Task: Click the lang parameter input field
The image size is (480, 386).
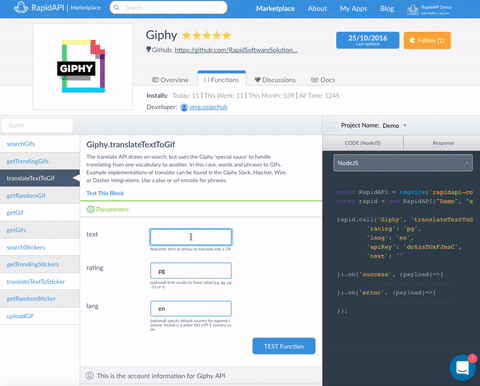Action: coord(191,309)
